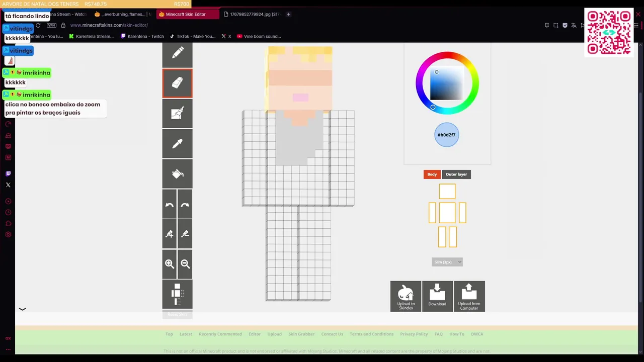The height and width of the screenshot is (362, 644).
Task: Click the hue ring color wheel
Action: point(447,55)
